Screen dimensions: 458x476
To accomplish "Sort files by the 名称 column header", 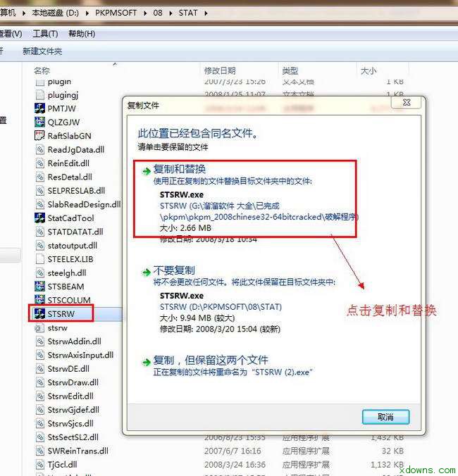I will pos(42,70).
